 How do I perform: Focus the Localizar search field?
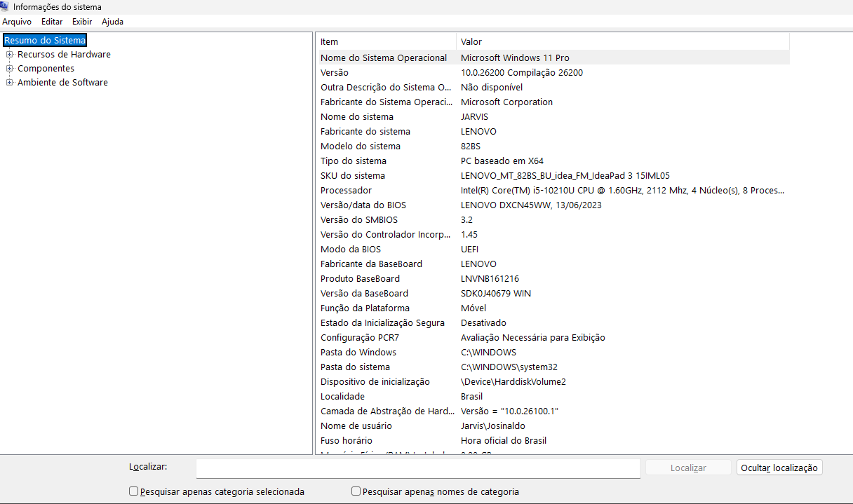click(418, 468)
